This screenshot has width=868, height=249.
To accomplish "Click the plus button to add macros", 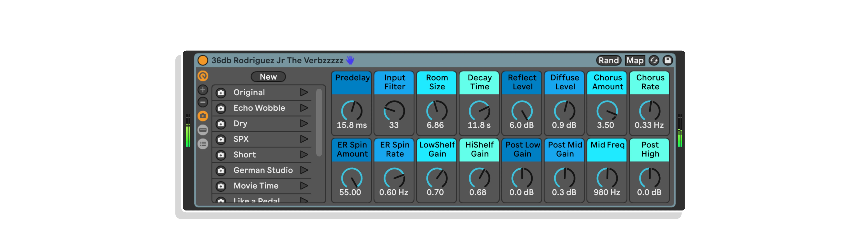I will 203,90.
